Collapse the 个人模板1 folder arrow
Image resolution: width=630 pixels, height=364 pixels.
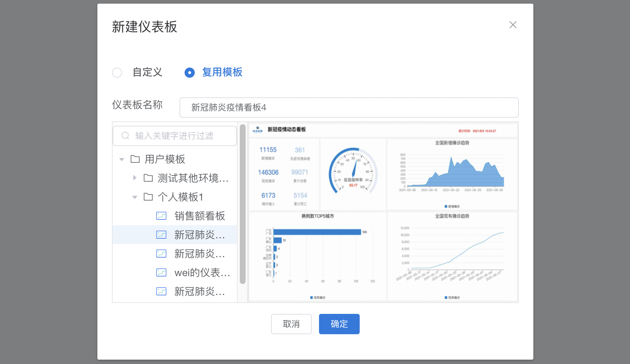[135, 197]
